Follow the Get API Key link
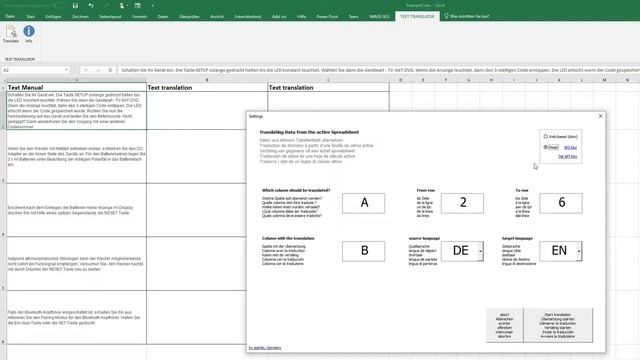The image size is (640, 360). (567, 156)
